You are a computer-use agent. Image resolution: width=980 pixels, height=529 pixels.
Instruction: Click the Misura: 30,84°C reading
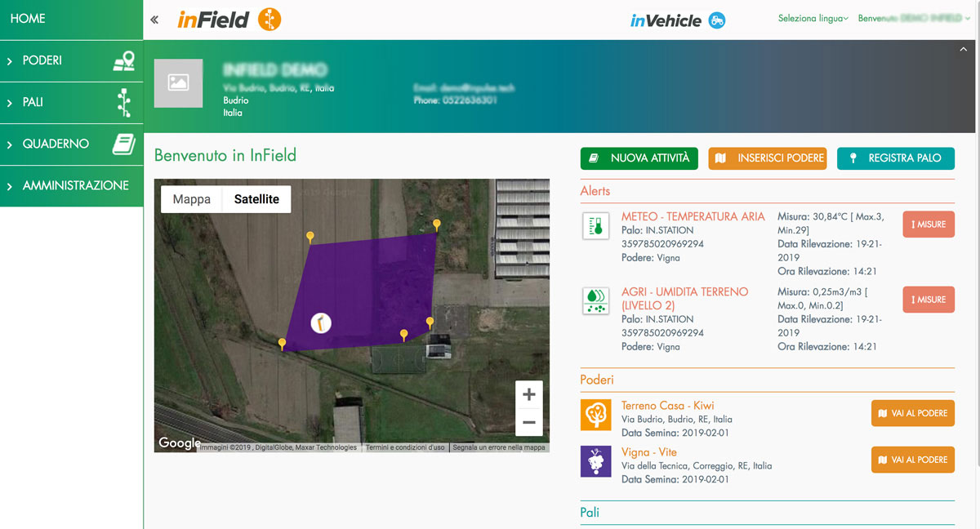pyautogui.click(x=831, y=223)
